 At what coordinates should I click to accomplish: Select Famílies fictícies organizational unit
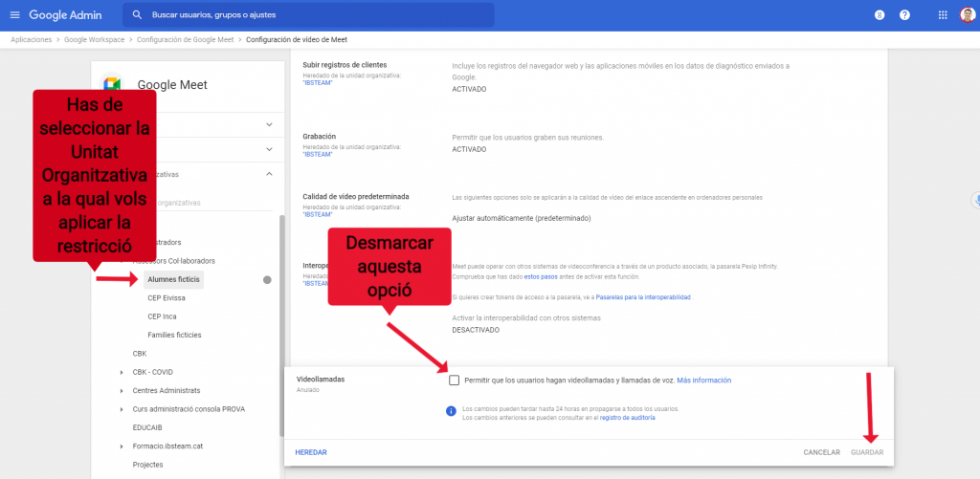point(174,335)
